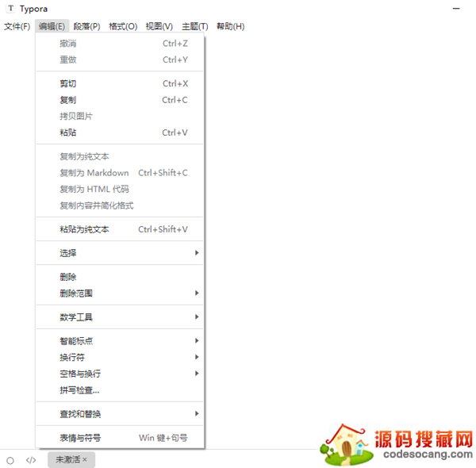Image resolution: width=476 pixels, height=468 pixels.
Task: Choose 复制为 Markdown option
Action: coord(121,173)
